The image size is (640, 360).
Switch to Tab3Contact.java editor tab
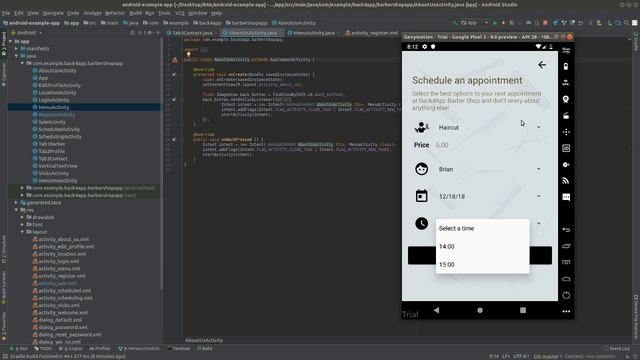coord(192,33)
